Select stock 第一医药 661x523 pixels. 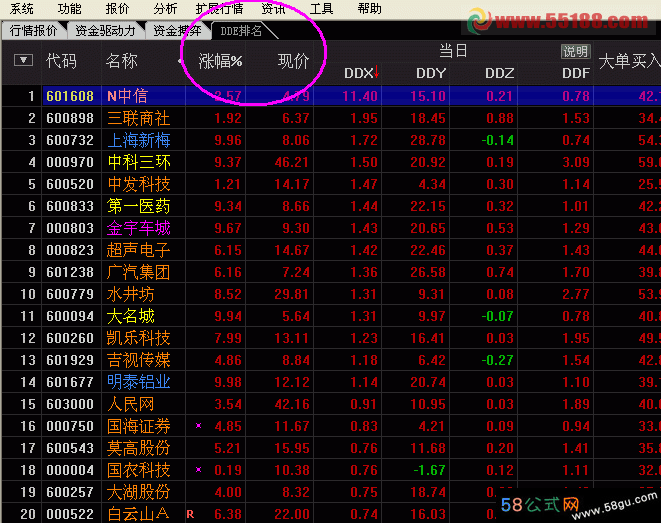[x=139, y=206]
